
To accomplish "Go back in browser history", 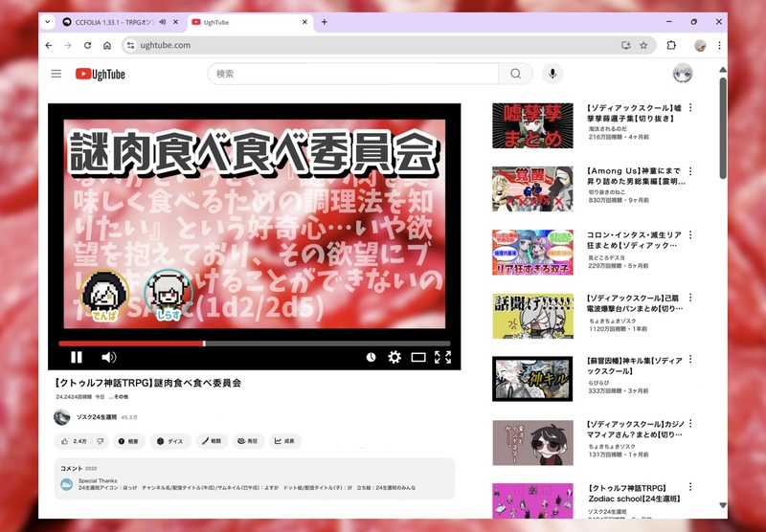I will point(49,45).
